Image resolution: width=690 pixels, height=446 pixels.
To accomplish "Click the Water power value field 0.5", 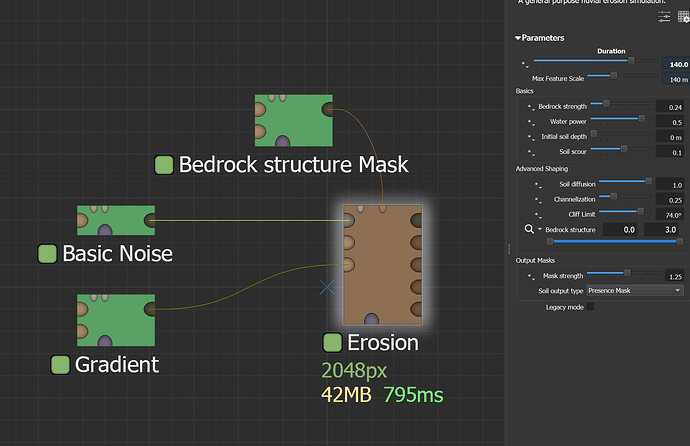I will [x=669, y=122].
